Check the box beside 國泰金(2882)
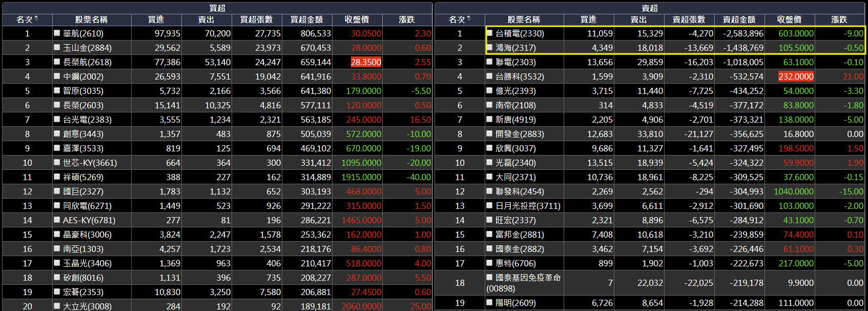The width and height of the screenshot is (868, 311). pos(489,248)
